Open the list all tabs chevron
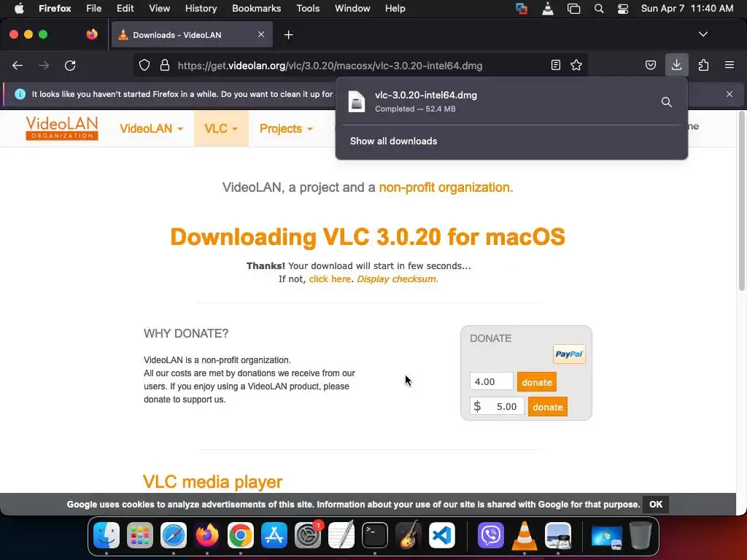The height and width of the screenshot is (560, 747). click(703, 34)
